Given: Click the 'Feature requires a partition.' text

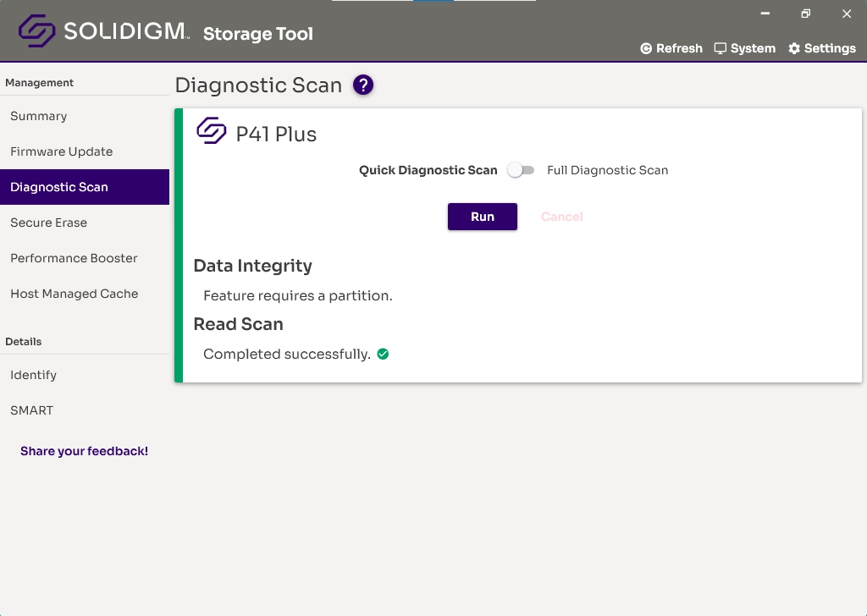Looking at the screenshot, I should [x=298, y=295].
